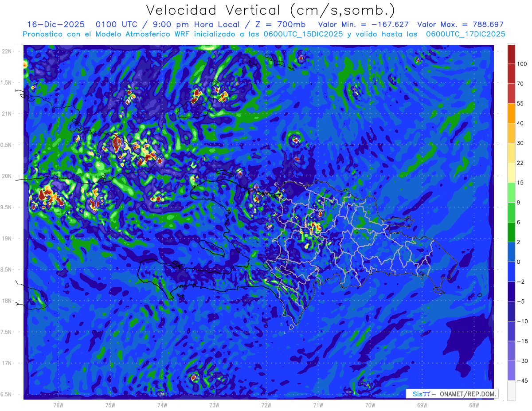This screenshot has width=532, height=411.
Task: Click the white swatch below -45
Action: point(511,390)
